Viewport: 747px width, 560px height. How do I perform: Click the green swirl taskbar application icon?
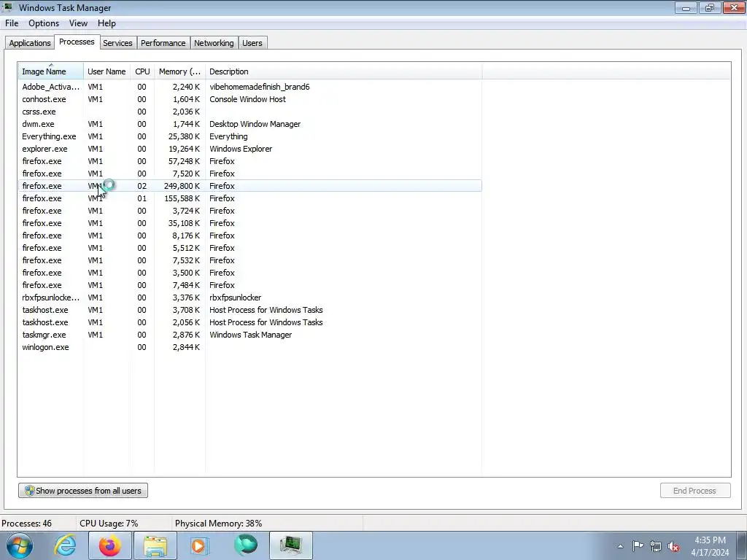(246, 545)
